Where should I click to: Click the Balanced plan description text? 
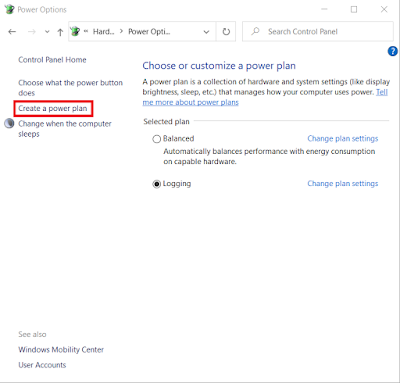tap(269, 156)
